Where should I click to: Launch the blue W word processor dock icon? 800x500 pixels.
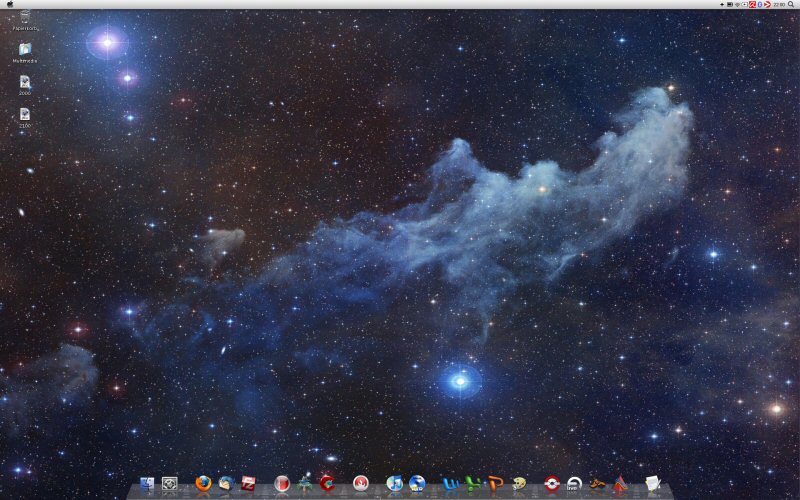[450, 484]
